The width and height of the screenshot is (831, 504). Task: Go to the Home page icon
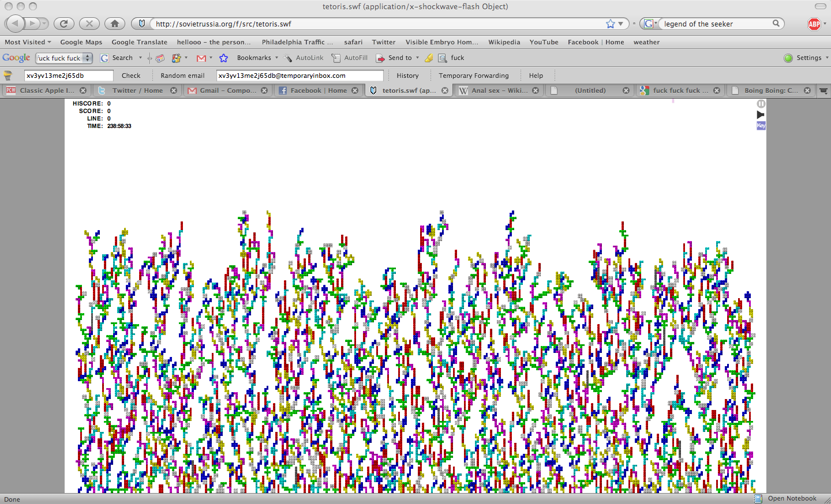pyautogui.click(x=114, y=24)
